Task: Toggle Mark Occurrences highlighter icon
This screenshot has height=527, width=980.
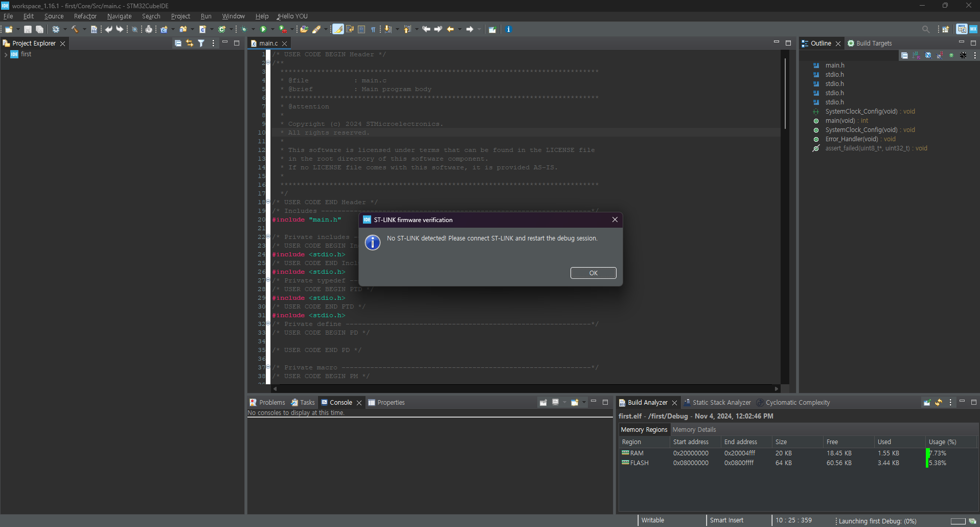Action: [338, 29]
